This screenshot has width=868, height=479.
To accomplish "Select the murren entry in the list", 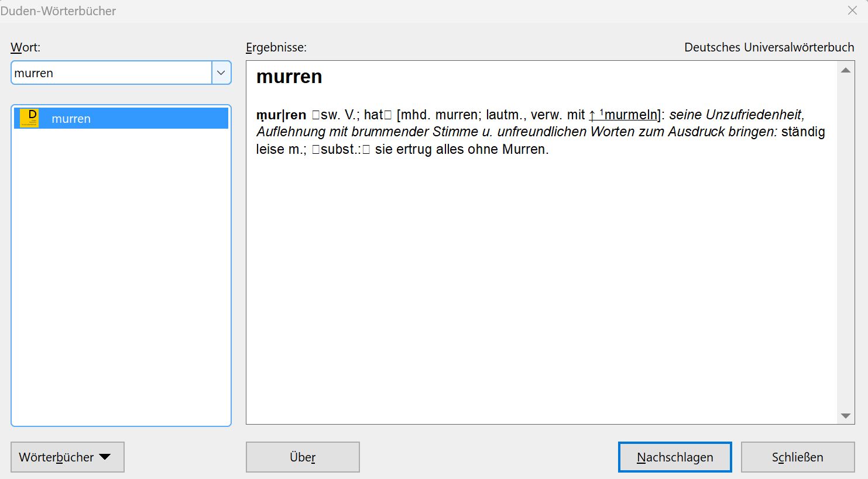I will tap(121, 118).
